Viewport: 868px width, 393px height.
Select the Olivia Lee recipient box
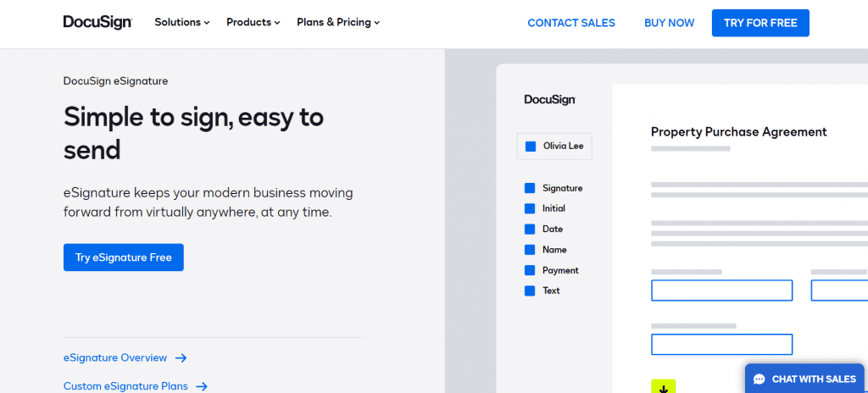554,147
